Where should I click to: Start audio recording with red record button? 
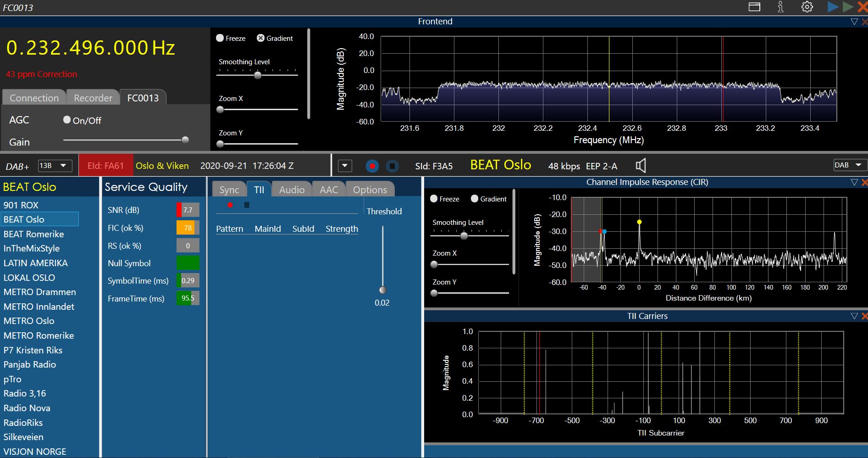372,166
